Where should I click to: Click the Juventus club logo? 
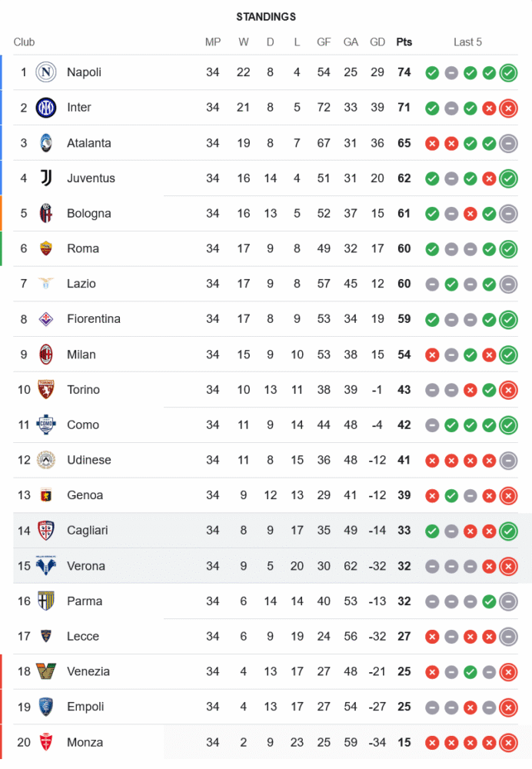pyautogui.click(x=46, y=178)
